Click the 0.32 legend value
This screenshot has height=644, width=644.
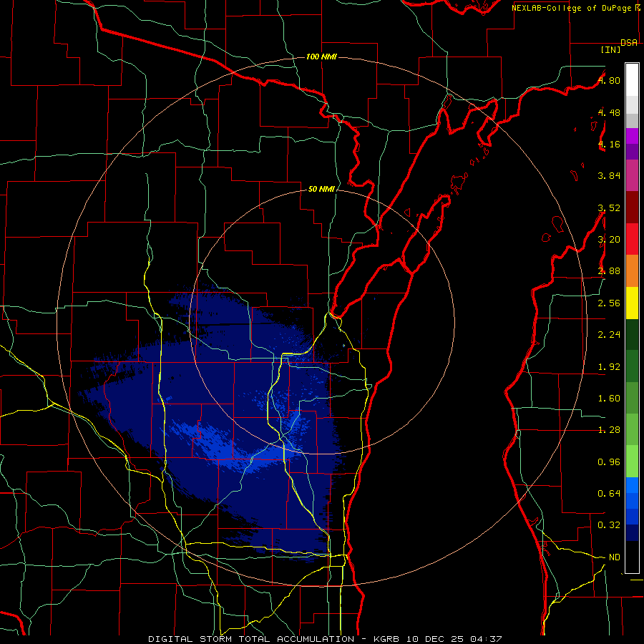tap(609, 525)
